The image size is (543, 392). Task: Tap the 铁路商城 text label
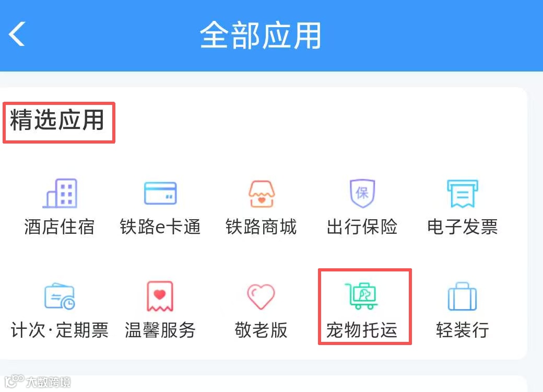point(262,227)
